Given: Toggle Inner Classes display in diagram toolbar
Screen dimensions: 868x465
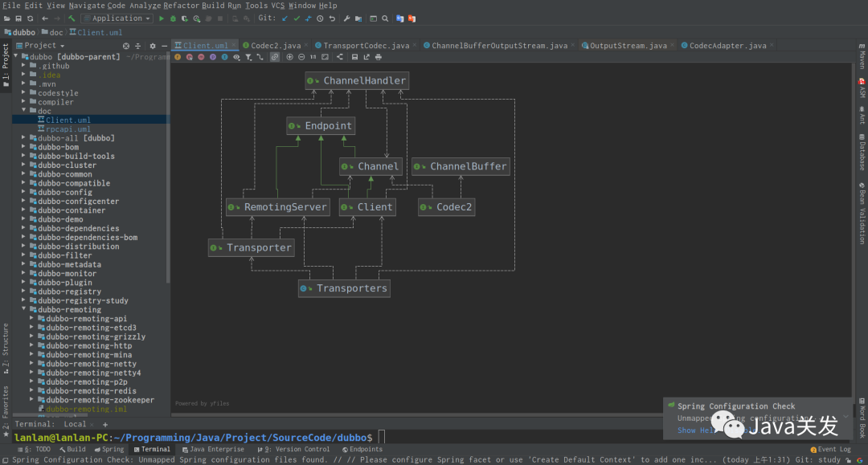Looking at the screenshot, I should [224, 57].
